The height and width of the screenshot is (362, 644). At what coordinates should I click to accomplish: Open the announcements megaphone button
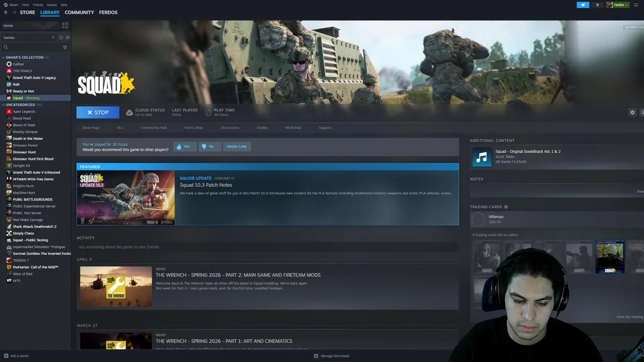583,5
